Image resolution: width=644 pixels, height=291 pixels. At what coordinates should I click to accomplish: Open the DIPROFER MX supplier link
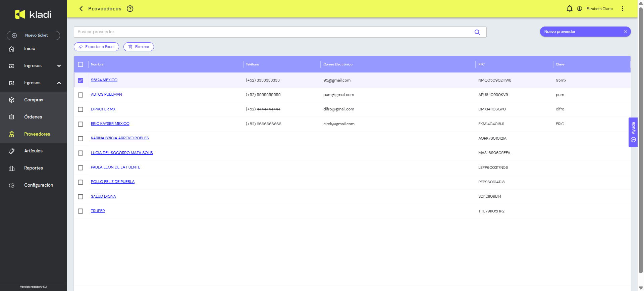click(x=103, y=109)
